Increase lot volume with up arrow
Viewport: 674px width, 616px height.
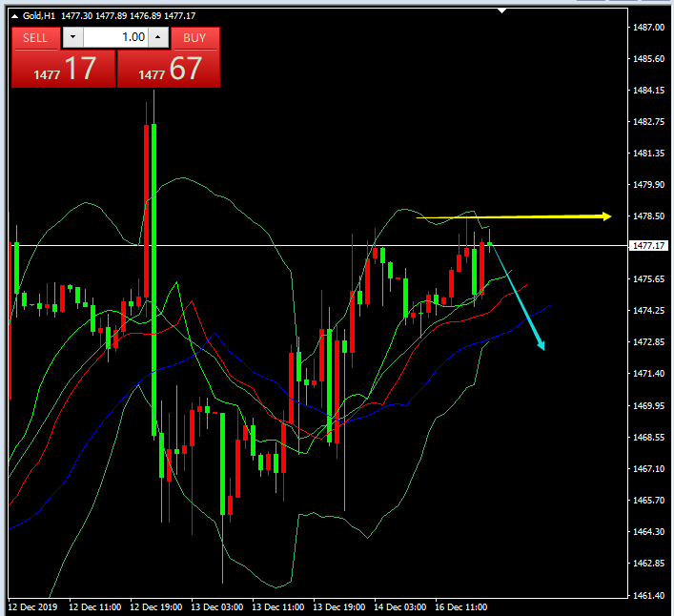(x=158, y=37)
